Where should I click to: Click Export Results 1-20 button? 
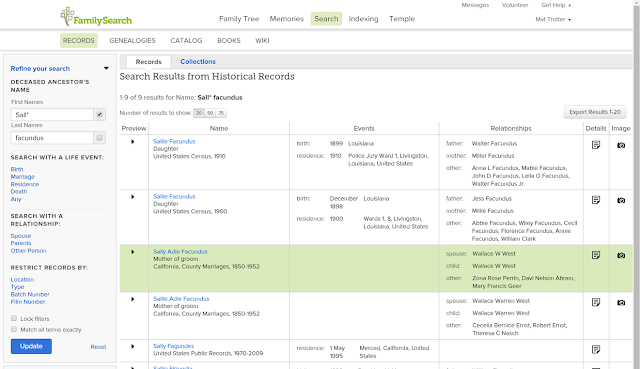pos(595,112)
